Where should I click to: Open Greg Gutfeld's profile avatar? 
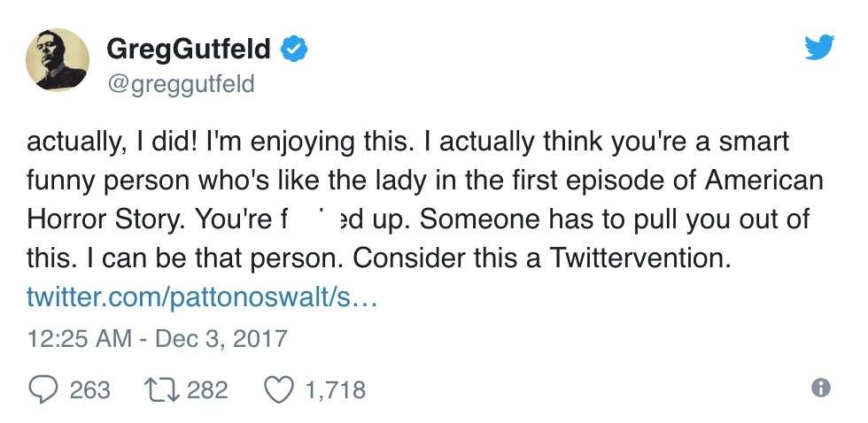coord(58,60)
